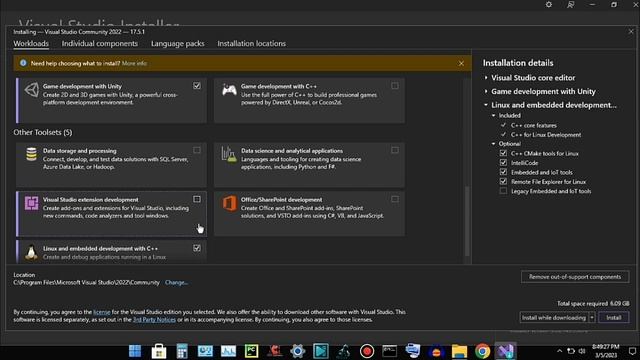
Task: Click the C++ for Linux Development item
Action: (546, 135)
